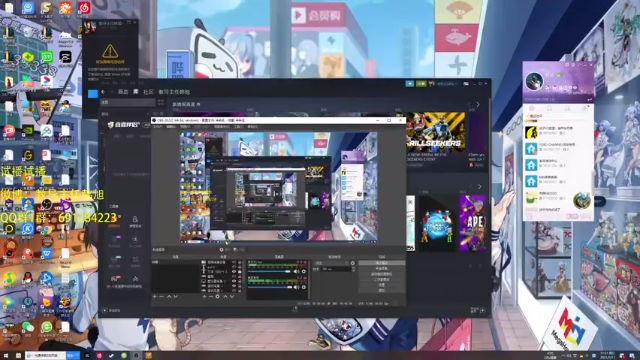640x360 pixels.
Task: Go to next featured carousel item arrow
Action: (x=478, y=104)
